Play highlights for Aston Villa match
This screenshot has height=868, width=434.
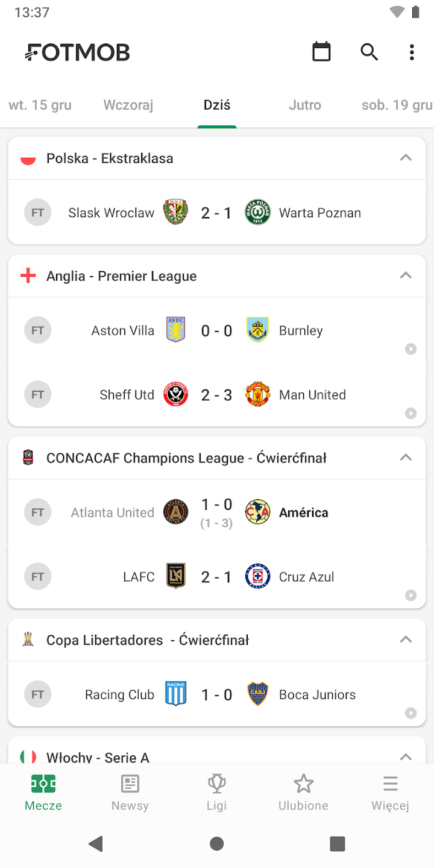click(x=411, y=349)
